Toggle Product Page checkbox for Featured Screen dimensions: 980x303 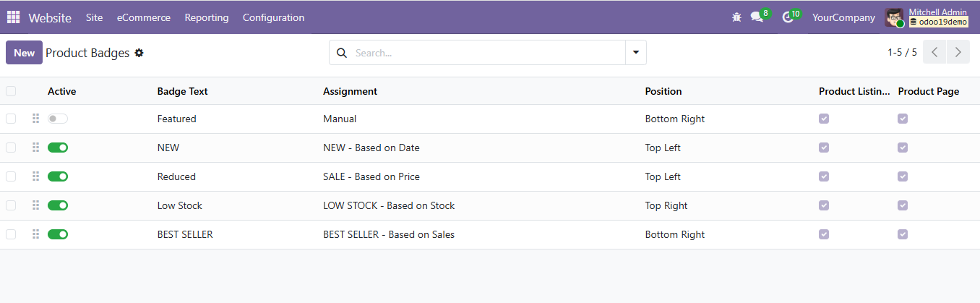point(903,119)
